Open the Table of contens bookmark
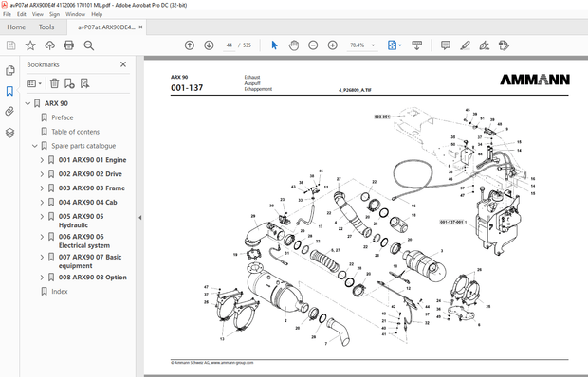This screenshot has height=377, width=588. coord(75,132)
